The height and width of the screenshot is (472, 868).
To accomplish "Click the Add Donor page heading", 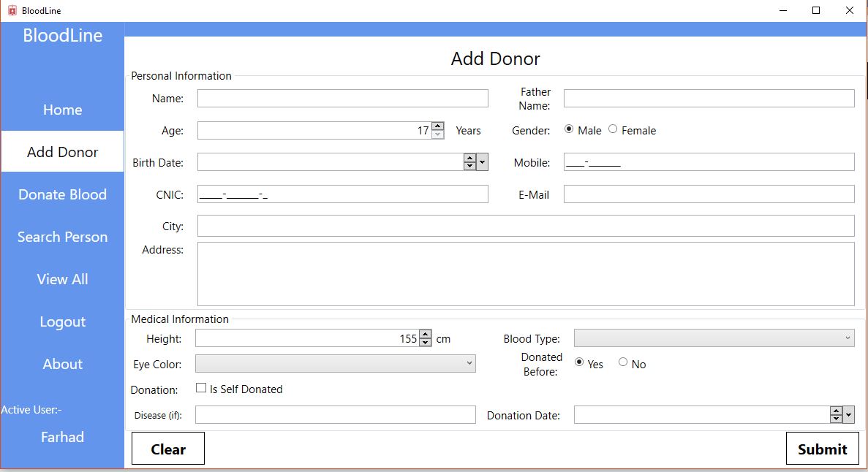I will [496, 58].
